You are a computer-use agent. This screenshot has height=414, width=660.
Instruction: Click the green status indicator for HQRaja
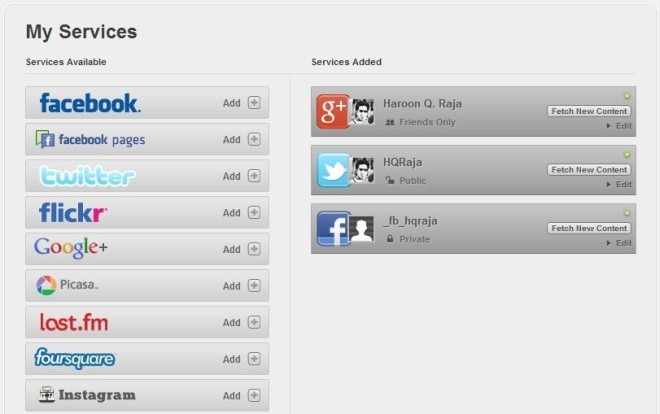click(627, 155)
